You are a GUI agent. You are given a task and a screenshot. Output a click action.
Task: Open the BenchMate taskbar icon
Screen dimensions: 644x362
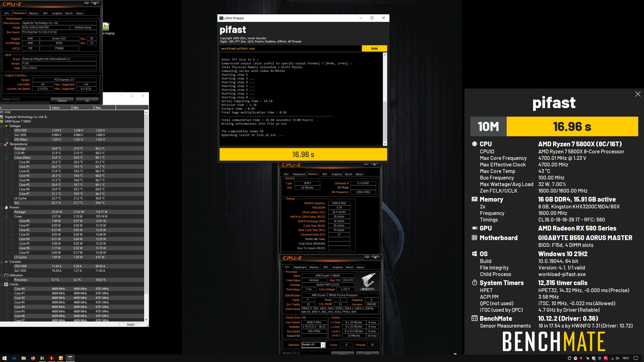pos(42,358)
